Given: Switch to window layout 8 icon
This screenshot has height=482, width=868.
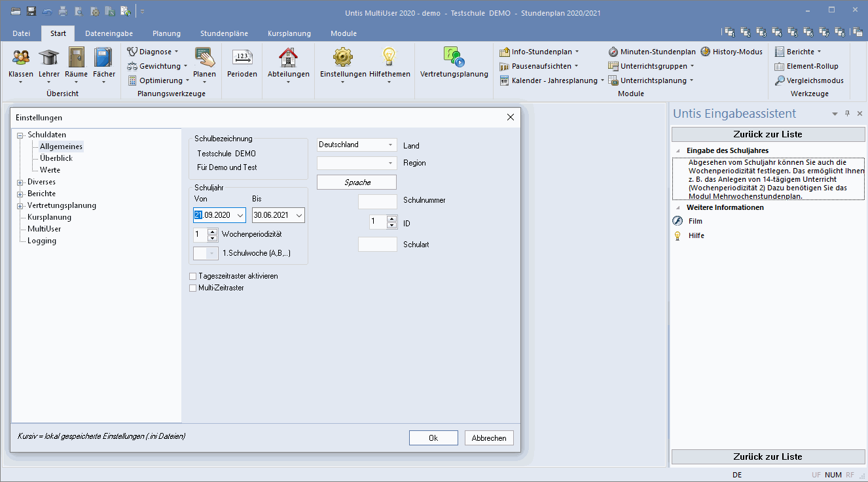Looking at the screenshot, I should click(x=839, y=32).
